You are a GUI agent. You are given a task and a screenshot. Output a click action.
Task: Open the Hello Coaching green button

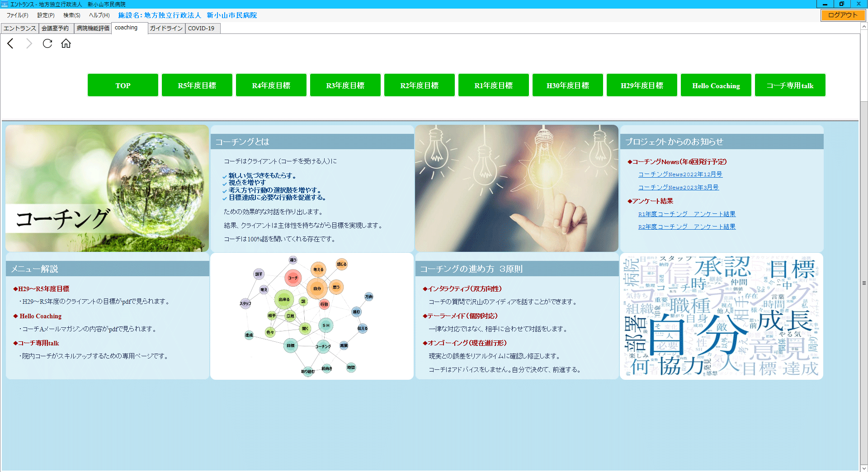coord(716,85)
